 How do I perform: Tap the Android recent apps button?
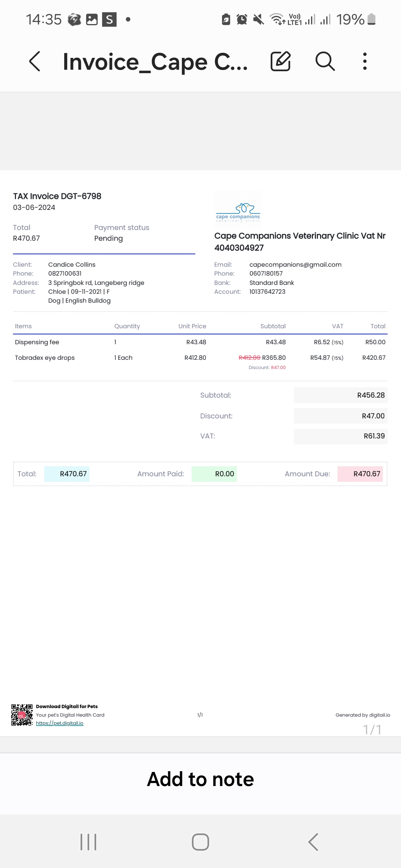tap(88, 842)
